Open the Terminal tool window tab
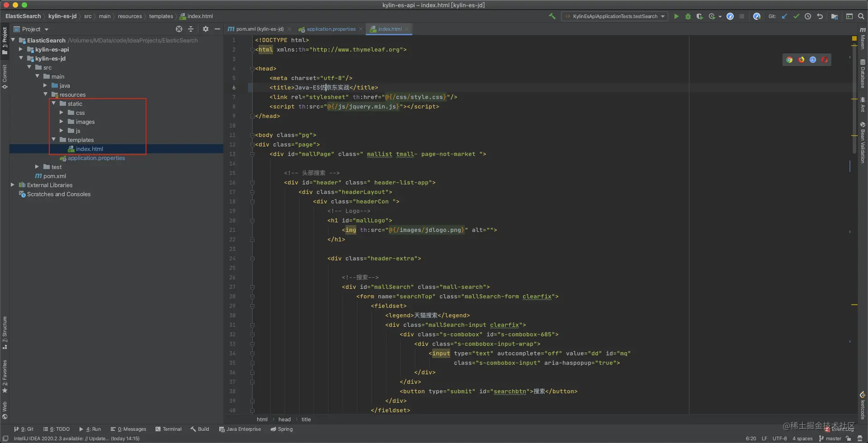868x443 pixels. 168,429
